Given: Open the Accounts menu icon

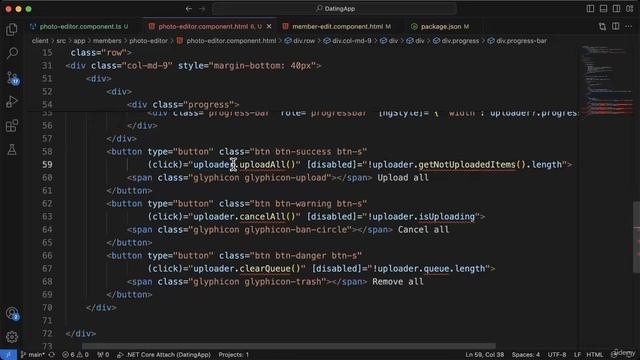Looking at the screenshot, I should 12,313.
